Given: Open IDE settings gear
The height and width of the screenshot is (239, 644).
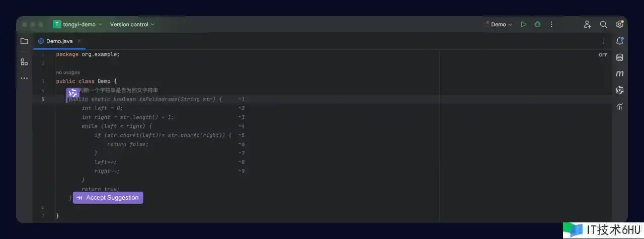Looking at the screenshot, I should (x=620, y=24).
